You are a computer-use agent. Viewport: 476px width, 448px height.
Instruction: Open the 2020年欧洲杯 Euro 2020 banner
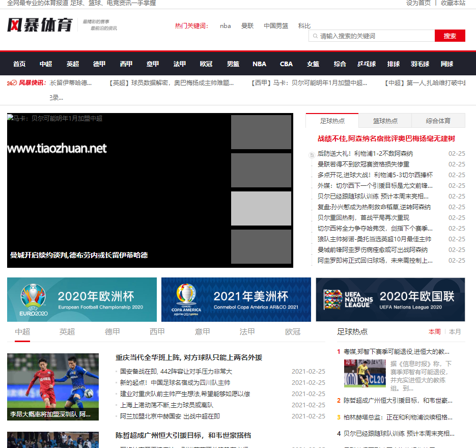(82, 299)
